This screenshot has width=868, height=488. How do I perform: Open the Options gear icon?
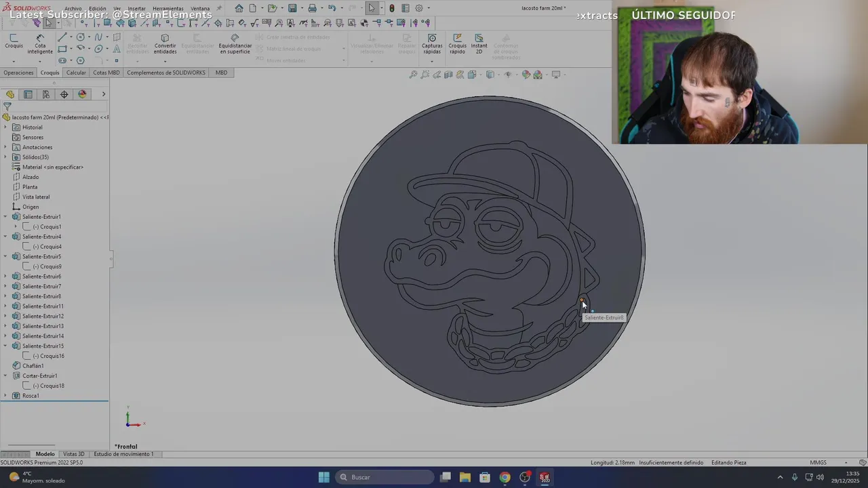[x=418, y=8]
